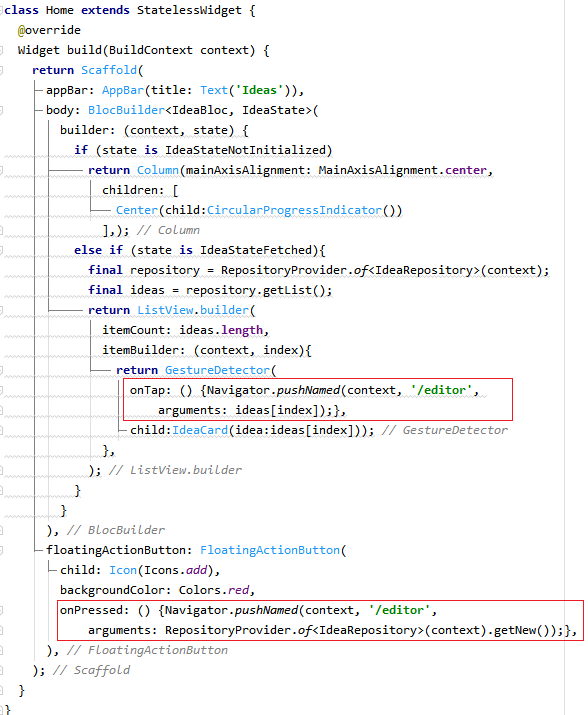Click the '/editor' string on the onTap line

442,390
